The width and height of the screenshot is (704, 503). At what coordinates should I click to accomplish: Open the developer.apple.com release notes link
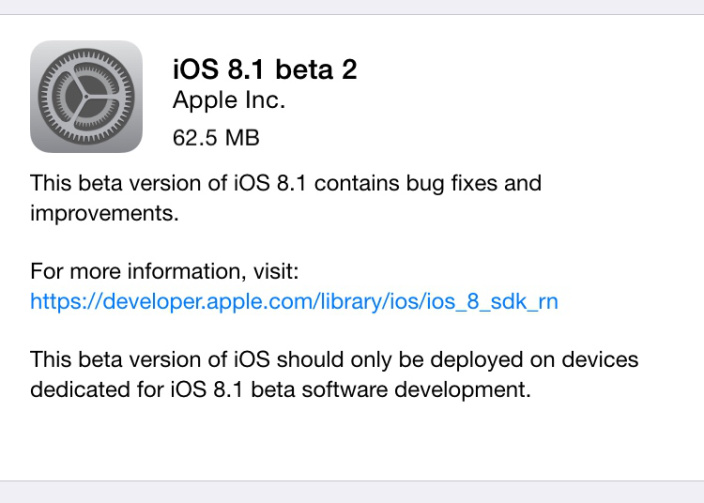pyautogui.click(x=294, y=301)
